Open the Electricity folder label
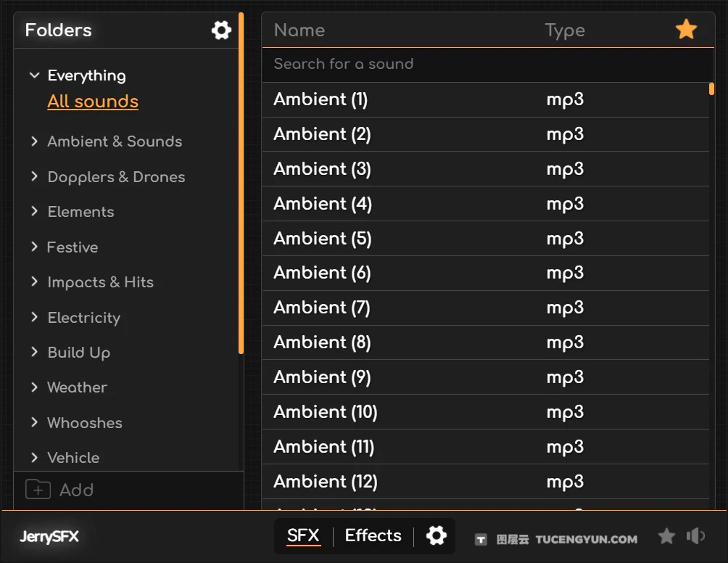Viewport: 728px width, 563px height. tap(84, 318)
